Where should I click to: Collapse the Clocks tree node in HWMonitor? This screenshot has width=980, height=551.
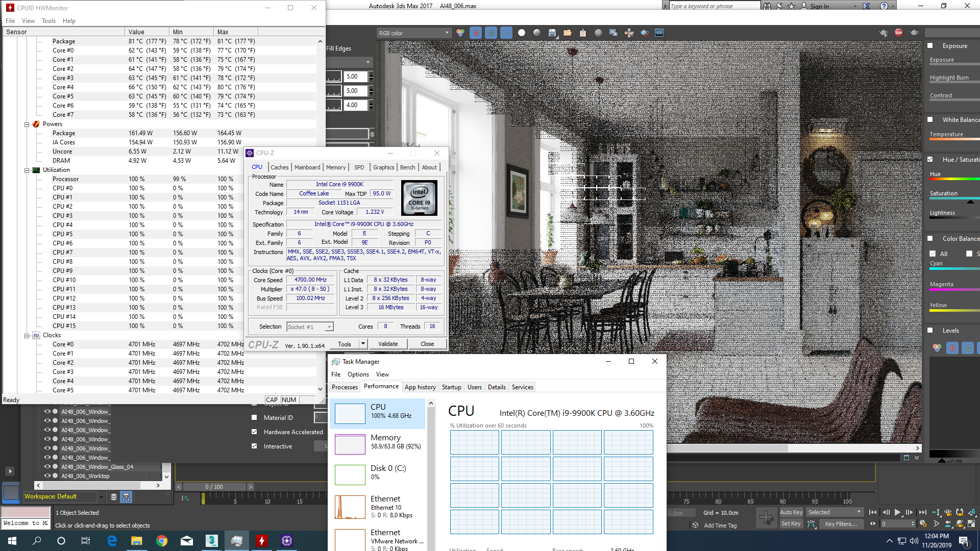point(27,336)
